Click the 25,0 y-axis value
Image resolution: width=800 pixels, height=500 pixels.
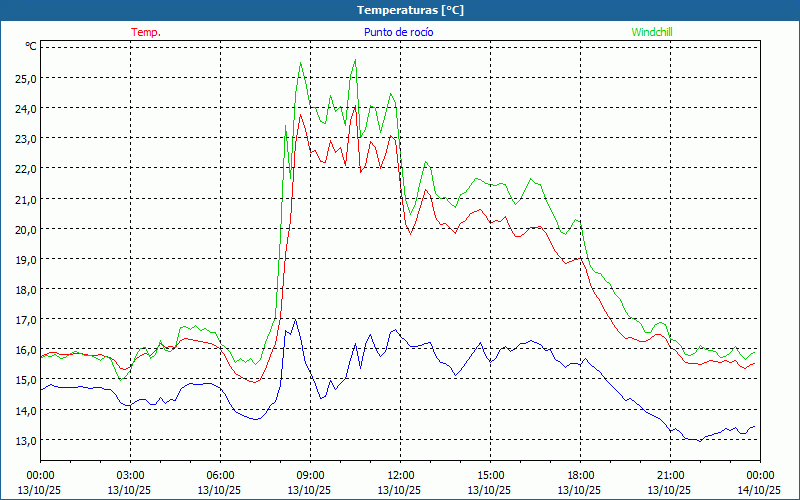24,78
